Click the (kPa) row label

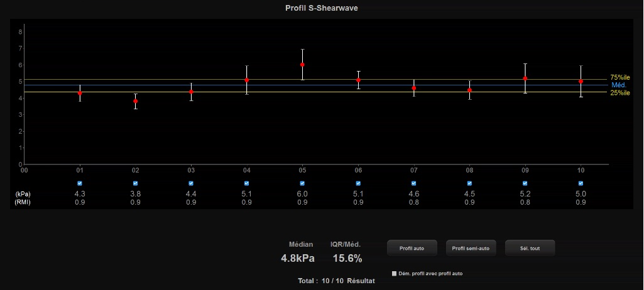pyautogui.click(x=23, y=195)
